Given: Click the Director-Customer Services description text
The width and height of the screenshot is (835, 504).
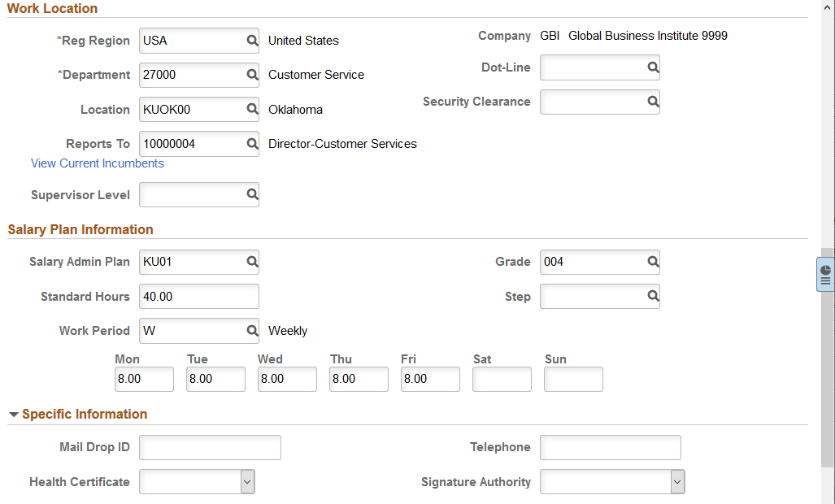Looking at the screenshot, I should click(x=342, y=144).
